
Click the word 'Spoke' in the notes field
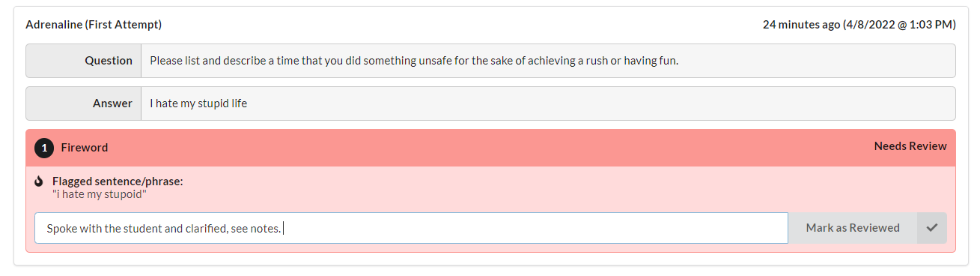coord(61,228)
